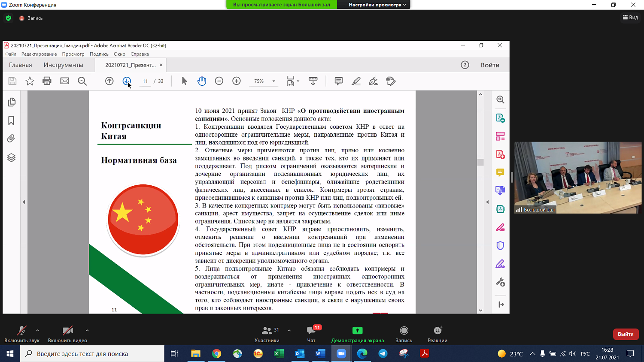Expand the participants caret next to Участники
Image resolution: width=644 pixels, height=362 pixels.
(x=289, y=330)
